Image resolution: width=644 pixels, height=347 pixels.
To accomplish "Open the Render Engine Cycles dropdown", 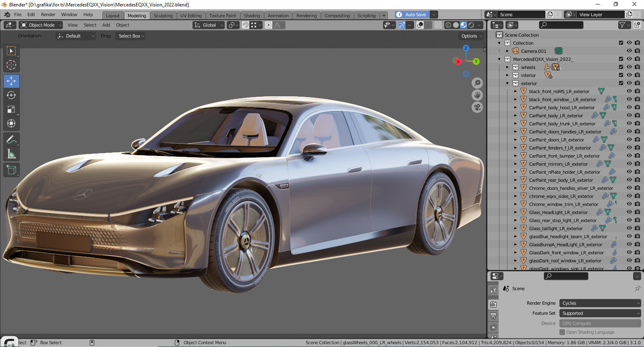I will (600, 303).
